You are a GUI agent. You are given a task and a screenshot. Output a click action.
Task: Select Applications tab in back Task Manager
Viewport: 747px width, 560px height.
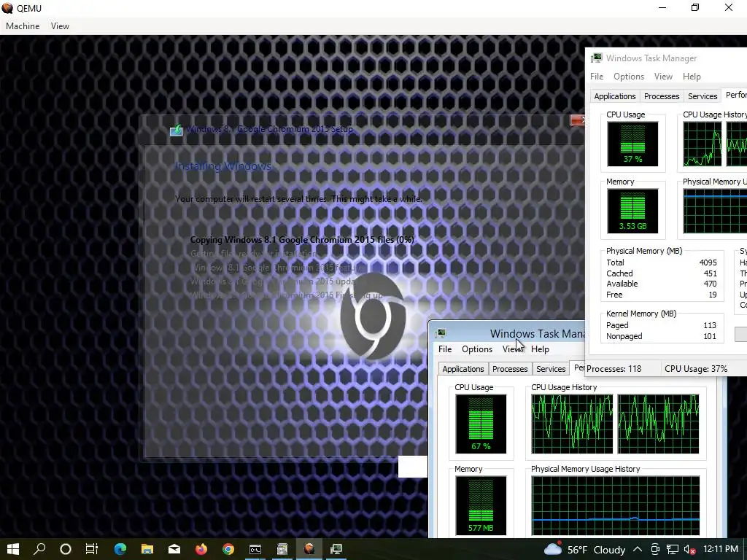pyautogui.click(x=615, y=96)
